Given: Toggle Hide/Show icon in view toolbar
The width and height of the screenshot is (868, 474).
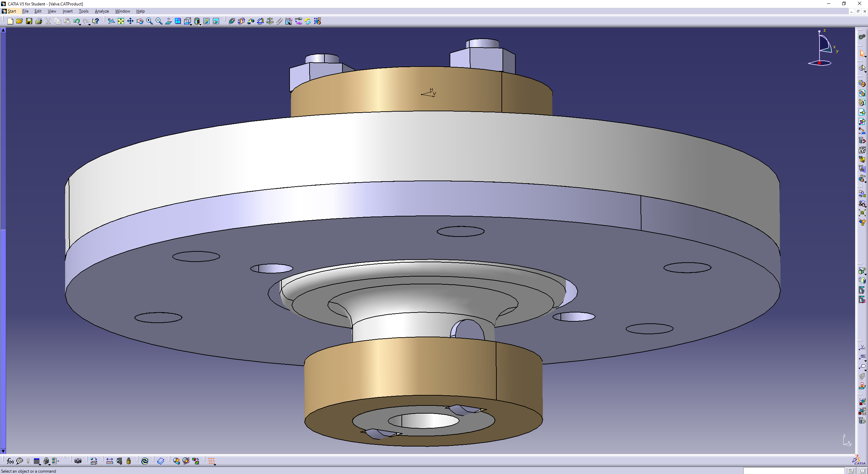Looking at the screenshot, I should 206,21.
